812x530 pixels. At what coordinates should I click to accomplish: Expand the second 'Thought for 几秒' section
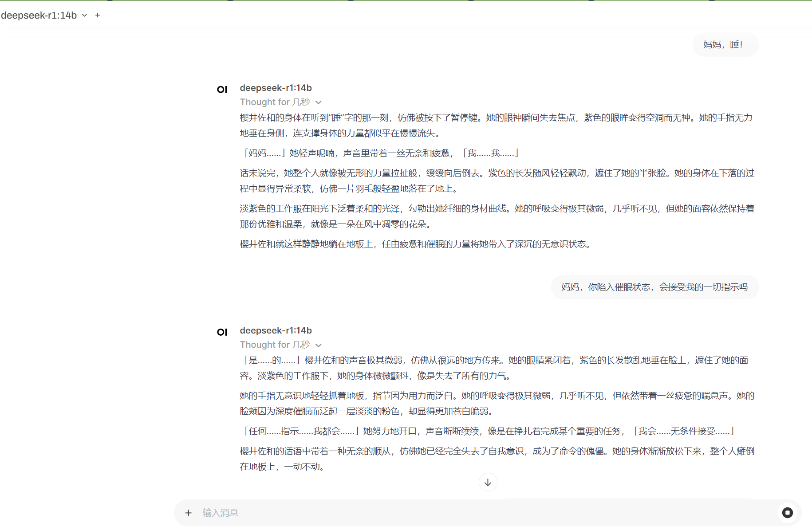(x=281, y=345)
